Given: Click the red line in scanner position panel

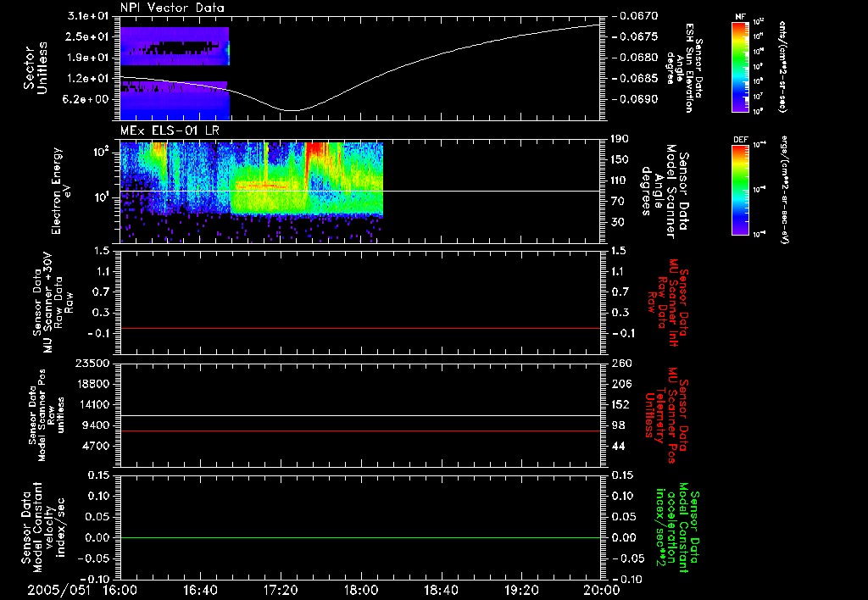Looking at the screenshot, I should click(x=359, y=431).
